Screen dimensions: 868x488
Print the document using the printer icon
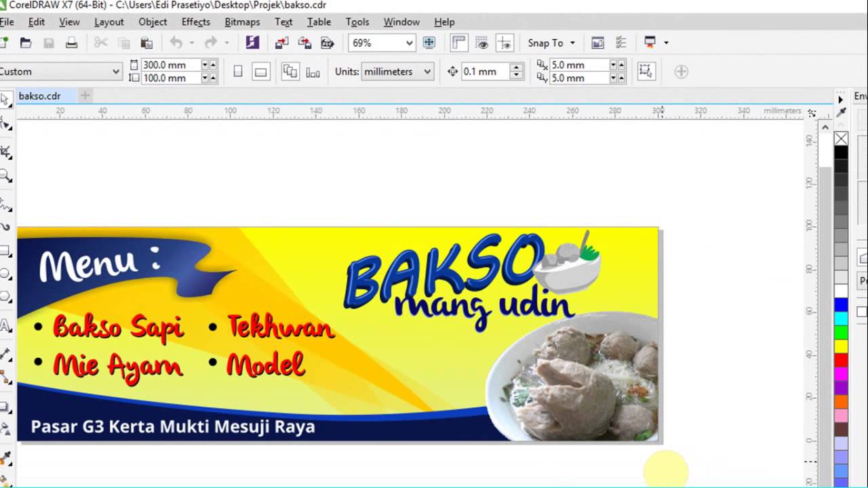click(71, 43)
